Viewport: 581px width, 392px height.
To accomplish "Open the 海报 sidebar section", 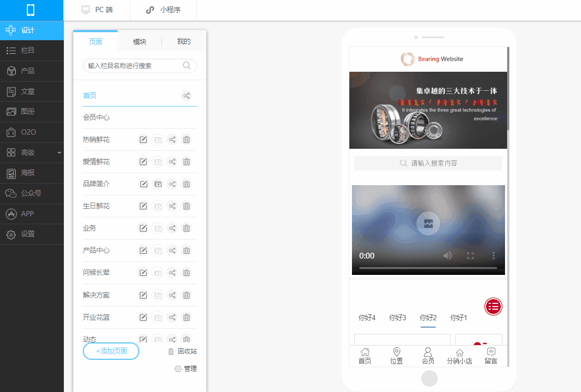I will tap(32, 173).
